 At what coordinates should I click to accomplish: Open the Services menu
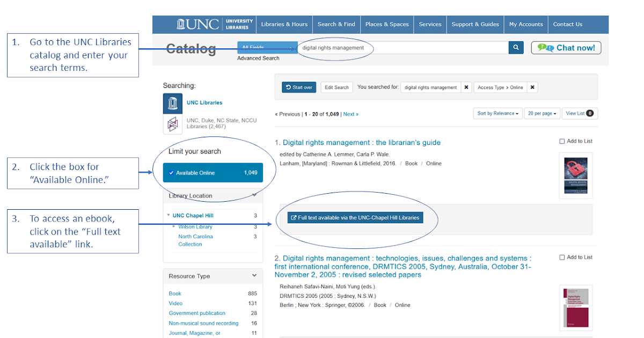click(430, 24)
